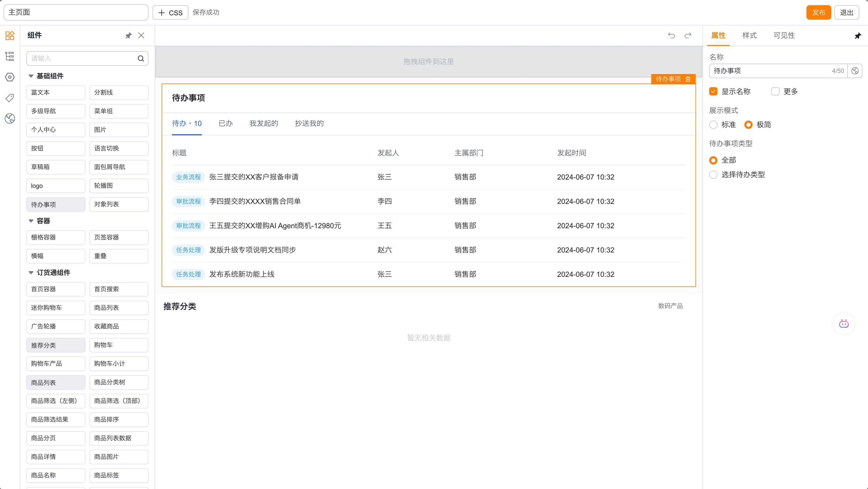868x489 pixels.
Task: Click the globe icon in left sidebar
Action: pyautogui.click(x=10, y=118)
